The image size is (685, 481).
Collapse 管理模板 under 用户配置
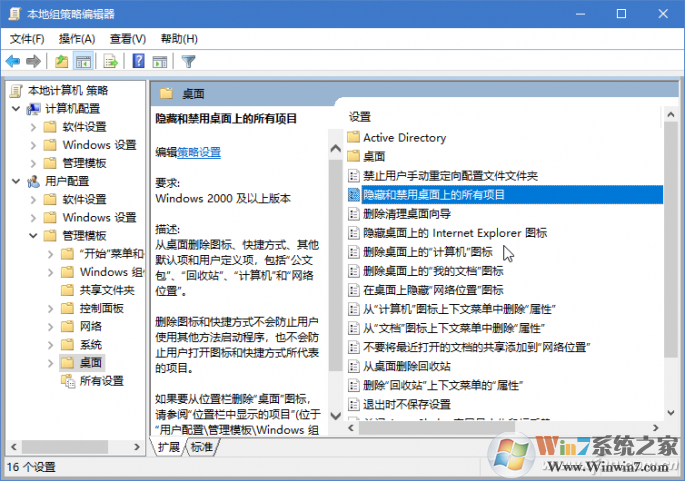pyautogui.click(x=33, y=235)
